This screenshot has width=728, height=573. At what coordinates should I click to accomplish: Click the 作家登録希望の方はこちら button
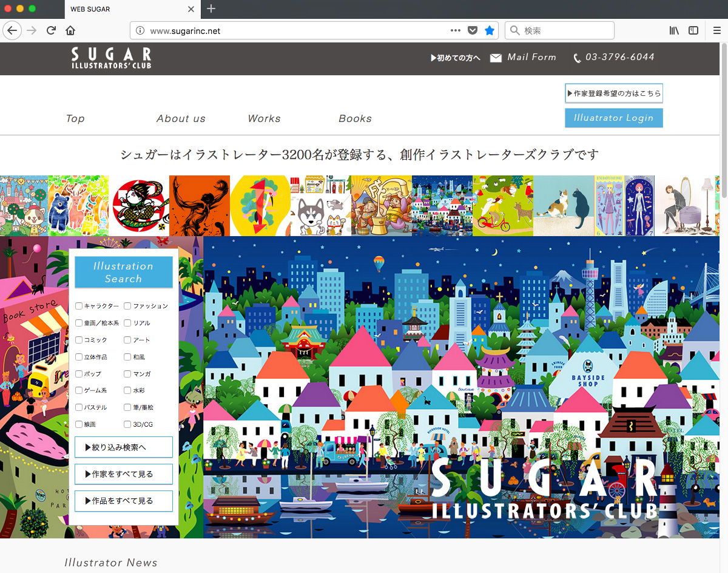(x=614, y=93)
